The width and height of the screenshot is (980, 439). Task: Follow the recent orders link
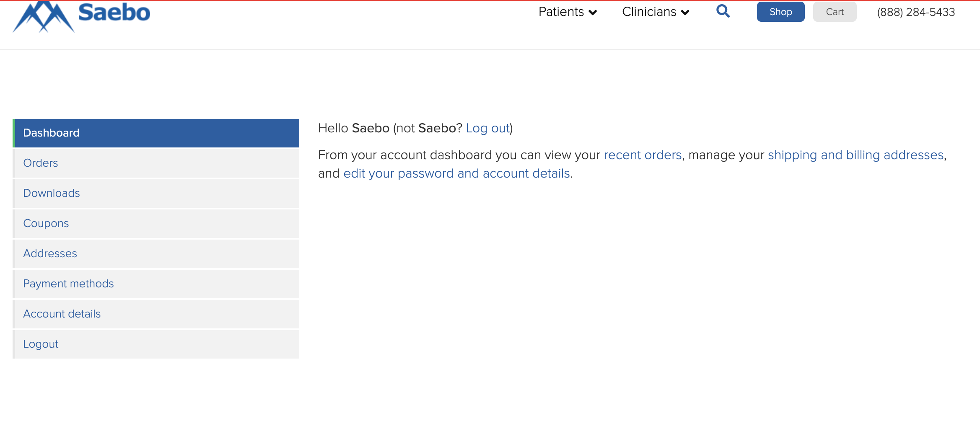643,155
